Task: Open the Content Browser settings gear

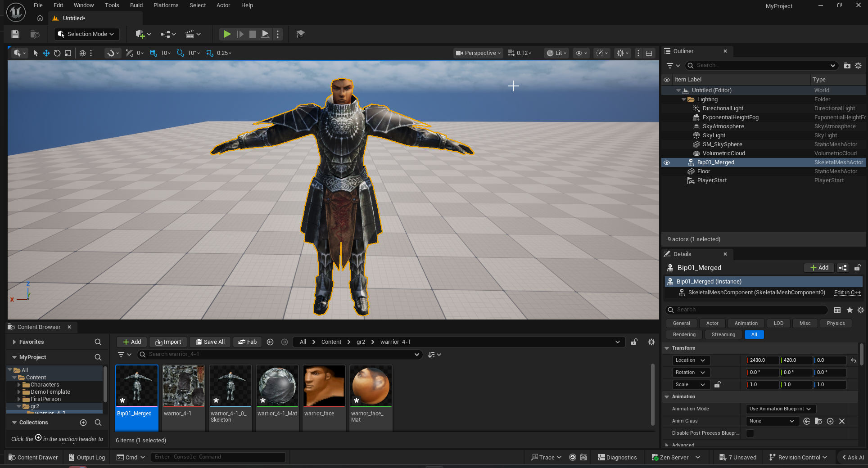Action: [x=651, y=342]
